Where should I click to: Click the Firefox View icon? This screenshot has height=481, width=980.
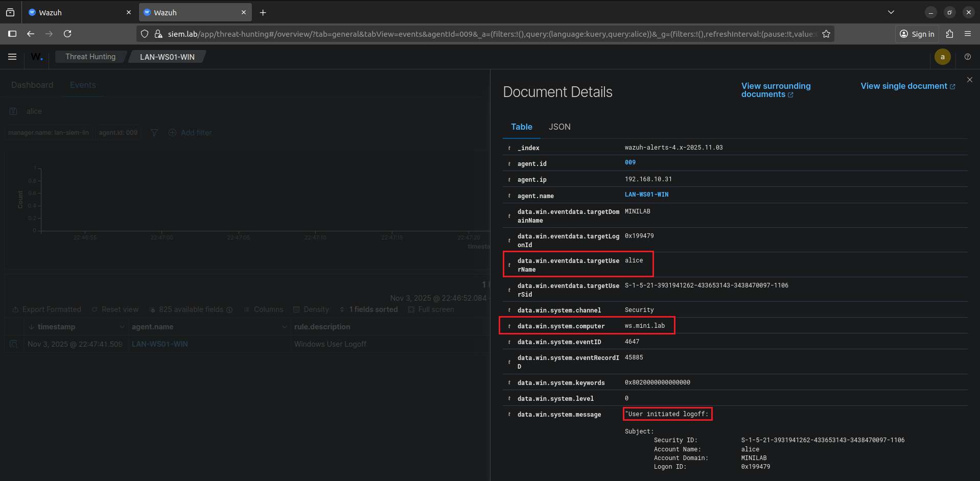click(x=10, y=12)
